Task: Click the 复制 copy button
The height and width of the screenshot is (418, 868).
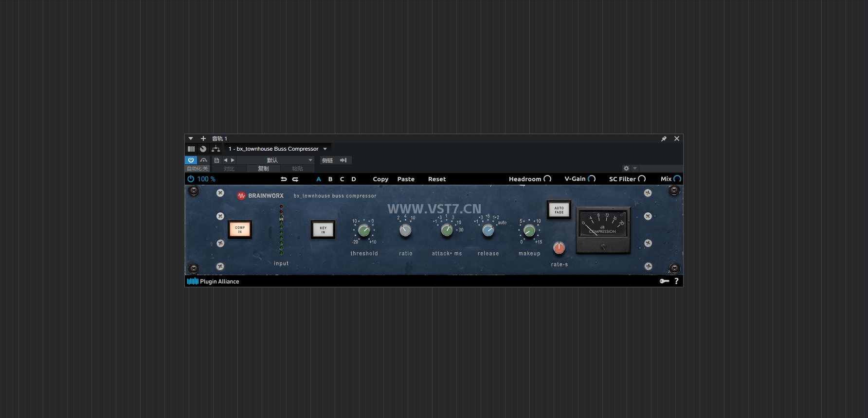Action: point(263,169)
